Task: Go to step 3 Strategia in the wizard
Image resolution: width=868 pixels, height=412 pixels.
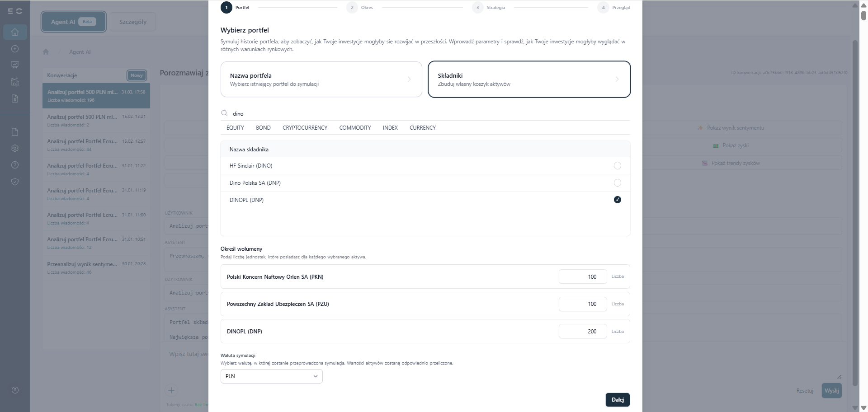Action: click(x=489, y=8)
